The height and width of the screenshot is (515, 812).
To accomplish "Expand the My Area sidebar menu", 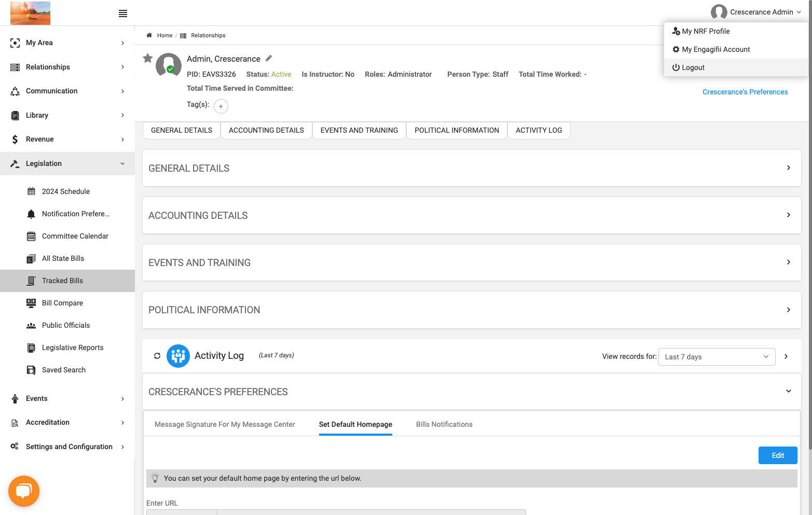I will pyautogui.click(x=67, y=43).
